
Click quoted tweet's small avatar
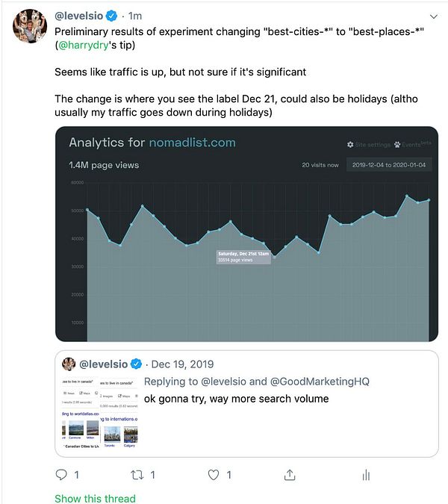(69, 364)
